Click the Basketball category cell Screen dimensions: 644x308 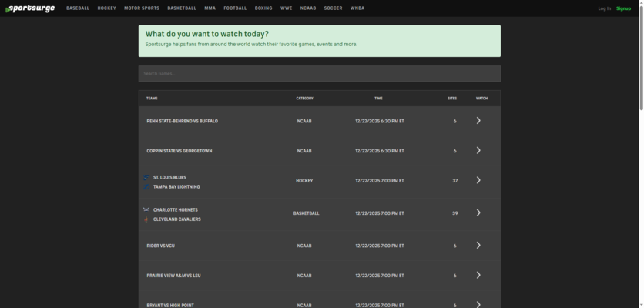click(x=306, y=213)
